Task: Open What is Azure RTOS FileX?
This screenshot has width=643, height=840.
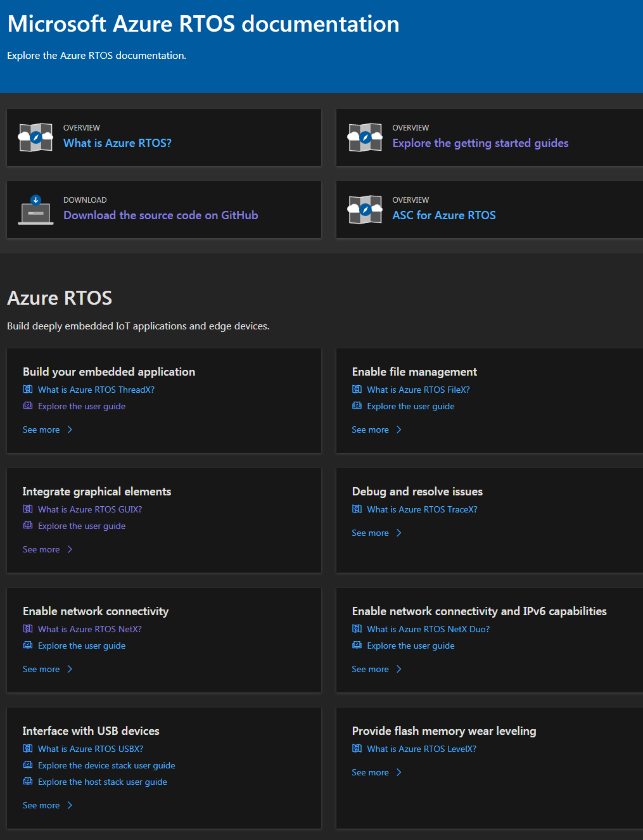Action: pos(418,390)
